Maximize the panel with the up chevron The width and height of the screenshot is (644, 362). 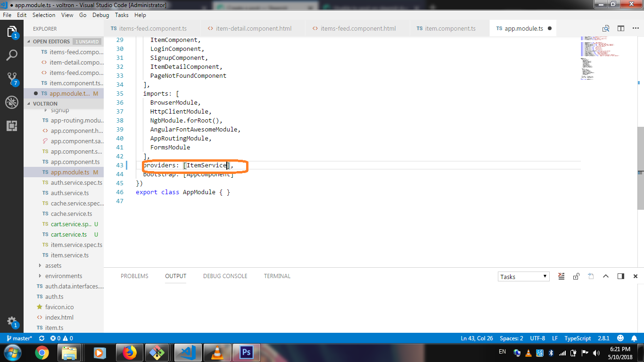point(606,276)
